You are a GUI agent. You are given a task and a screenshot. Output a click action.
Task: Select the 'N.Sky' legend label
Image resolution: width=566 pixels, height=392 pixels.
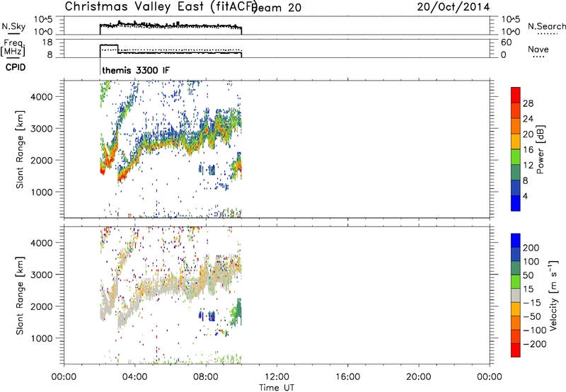[13, 26]
